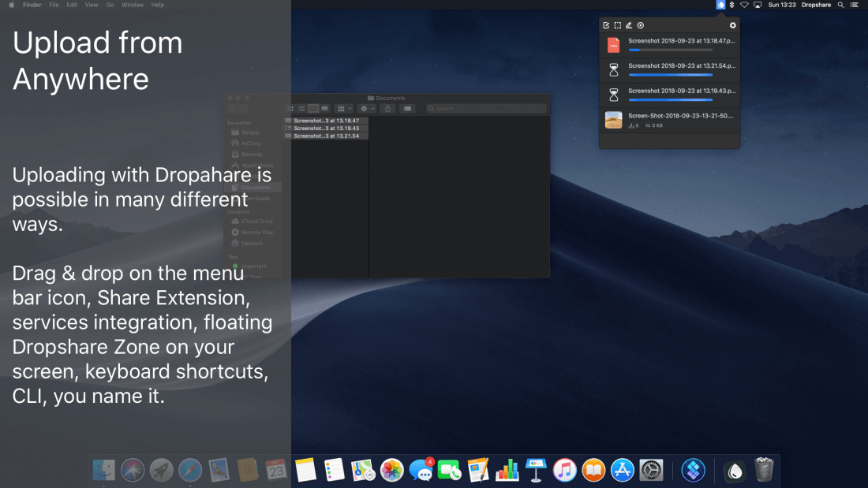Image resolution: width=868 pixels, height=488 pixels.
Task: Click hourglass icon beside Screenshot 13.21.54 upload
Action: click(x=613, y=69)
